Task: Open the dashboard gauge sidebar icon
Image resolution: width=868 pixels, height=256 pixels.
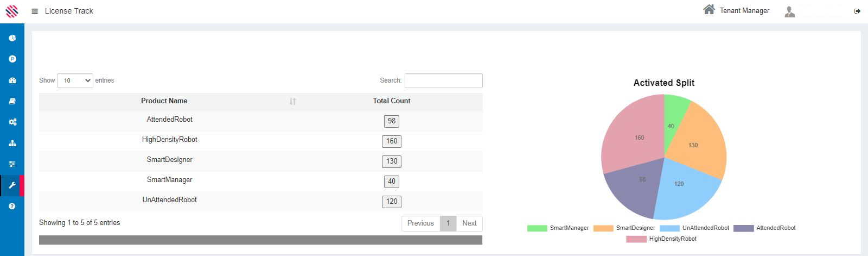Action: click(x=12, y=80)
